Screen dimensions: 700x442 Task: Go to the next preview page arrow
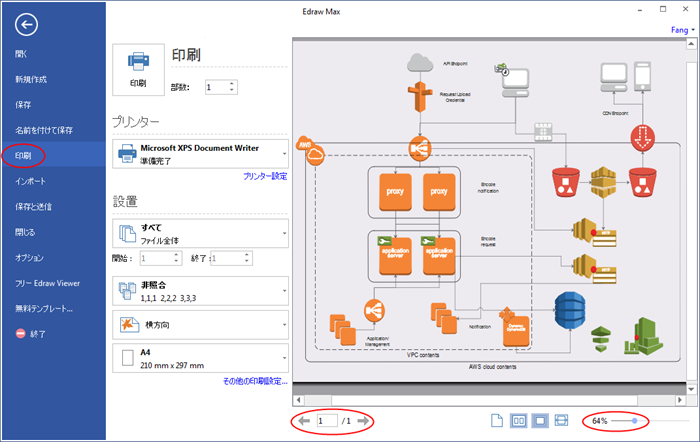363,421
